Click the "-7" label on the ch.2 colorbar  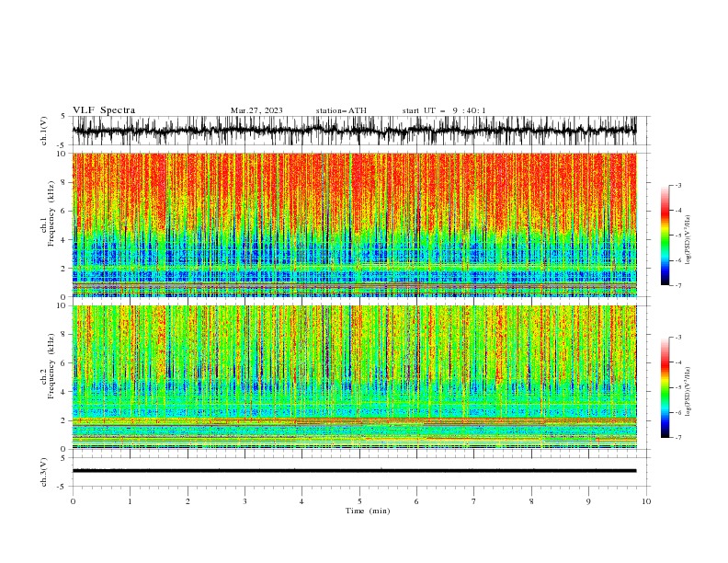(677, 438)
